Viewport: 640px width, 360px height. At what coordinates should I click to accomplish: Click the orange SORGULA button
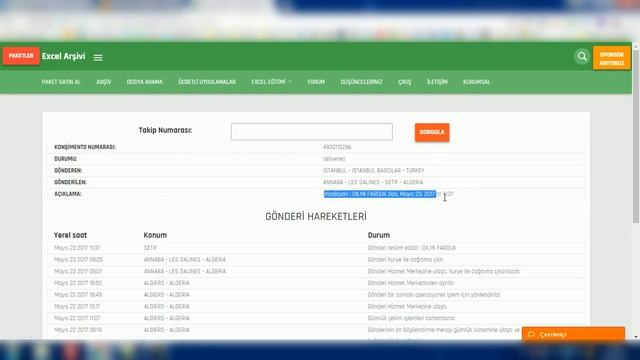(432, 132)
